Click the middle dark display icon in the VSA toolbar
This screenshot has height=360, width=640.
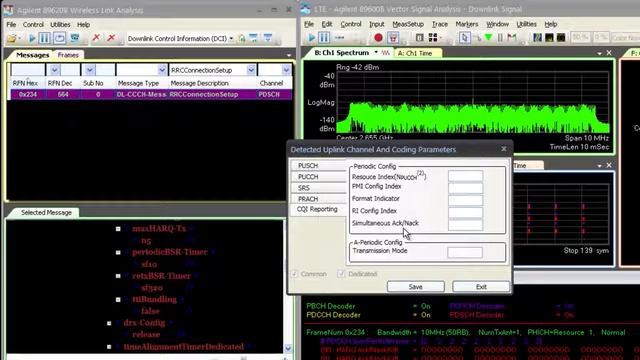tap(549, 38)
